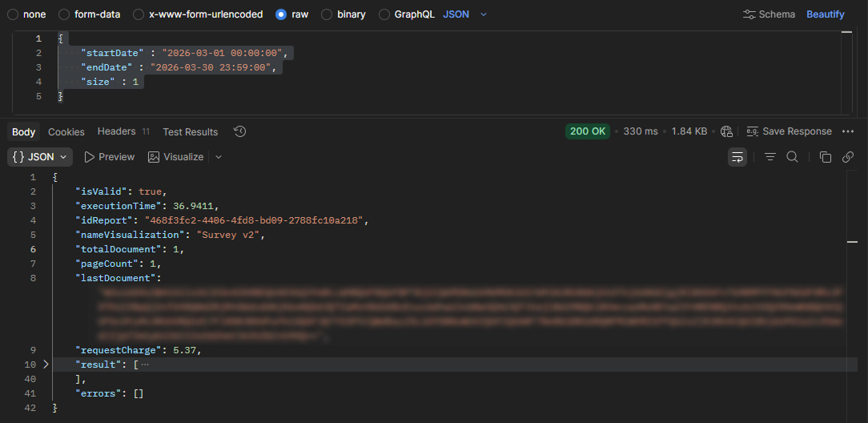Screen dimensions: 868x423
Task: Open the Cookies tab
Action: (66, 131)
